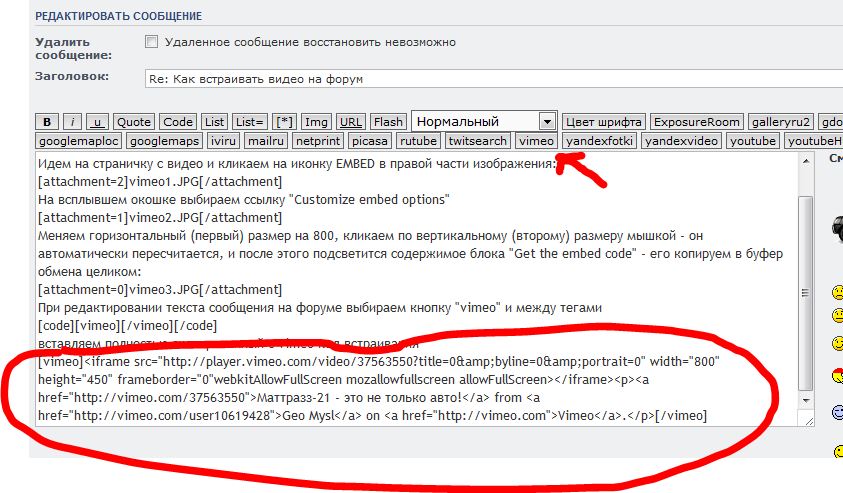Click the Нормальный font size combo box
843x493 pixels.
tap(475, 121)
